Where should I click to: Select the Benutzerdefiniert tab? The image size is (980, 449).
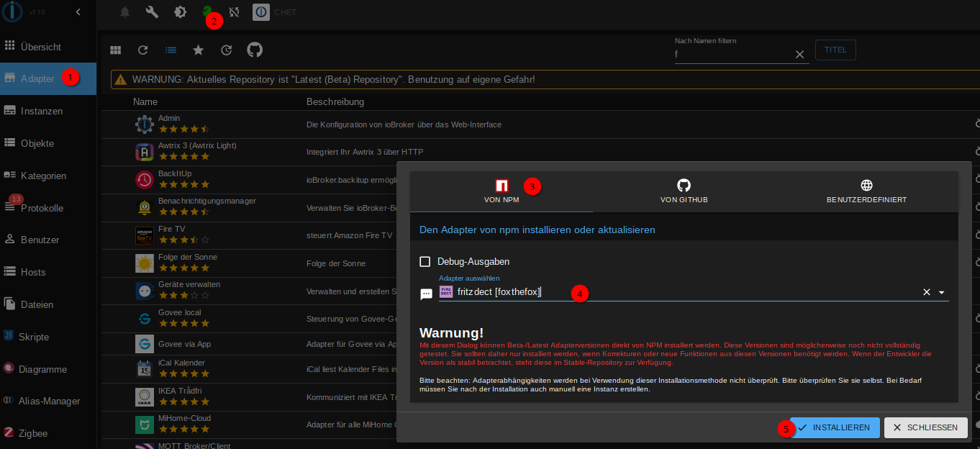coord(866,191)
